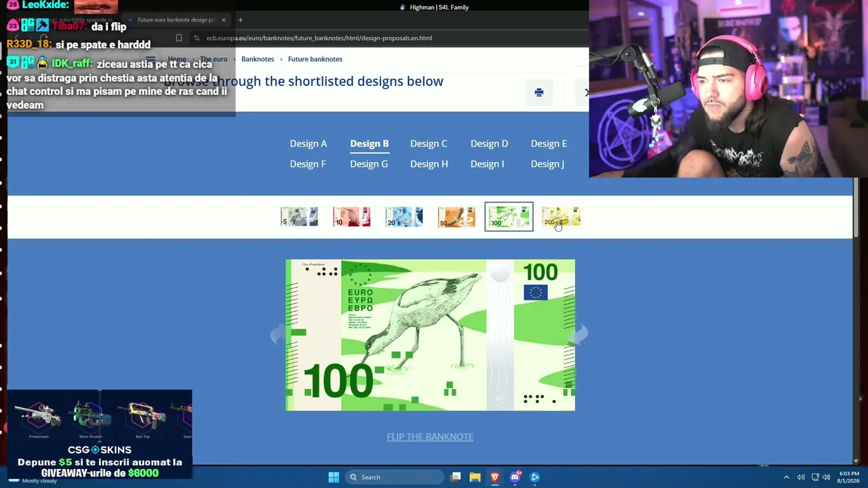Choose the 100 euro banknote thumbnail
Screen dimensions: 868x488
[509, 217]
